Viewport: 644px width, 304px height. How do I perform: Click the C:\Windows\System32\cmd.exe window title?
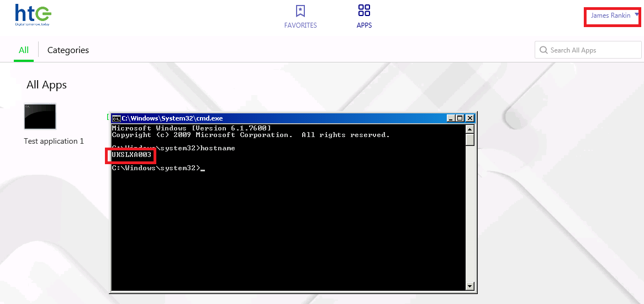point(172,118)
